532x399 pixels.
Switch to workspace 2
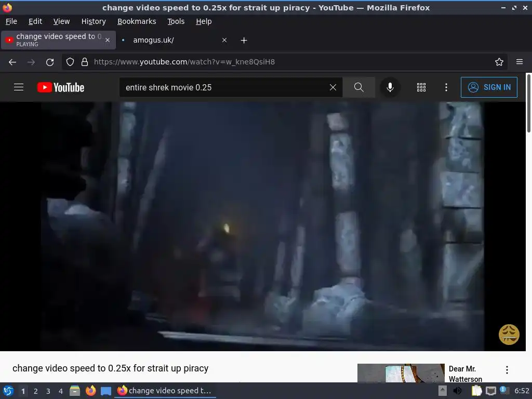tap(36, 391)
